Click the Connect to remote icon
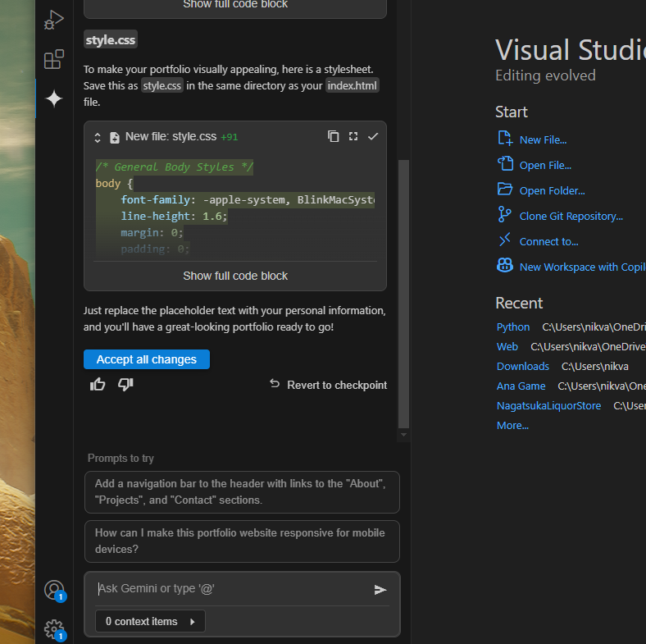Viewport: 646px width, 644px height. (x=505, y=240)
